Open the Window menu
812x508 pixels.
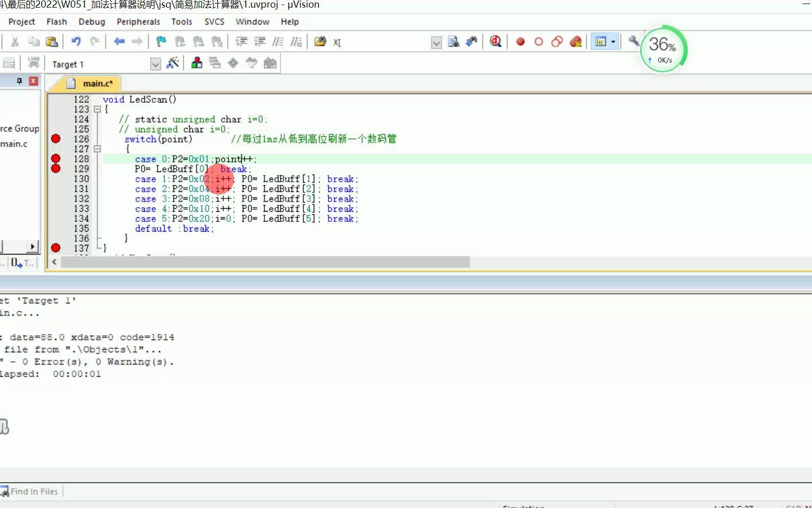(x=252, y=21)
